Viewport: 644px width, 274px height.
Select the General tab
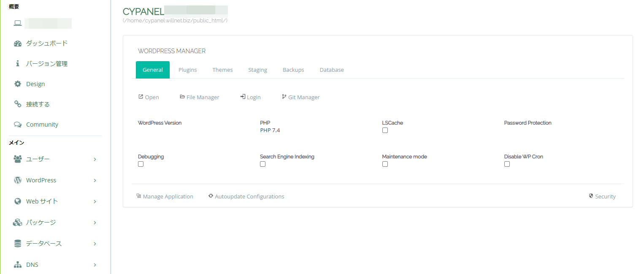click(x=153, y=70)
